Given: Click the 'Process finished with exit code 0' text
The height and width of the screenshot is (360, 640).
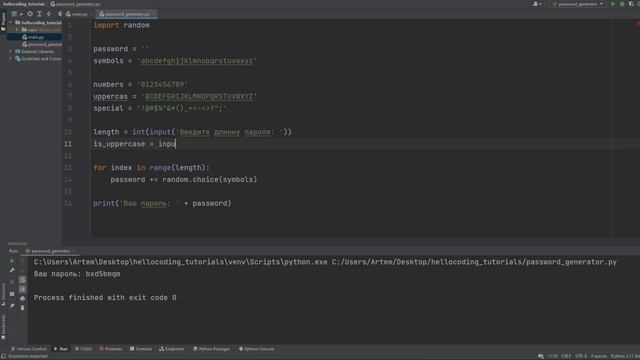Looking at the screenshot, I should pos(105,298).
